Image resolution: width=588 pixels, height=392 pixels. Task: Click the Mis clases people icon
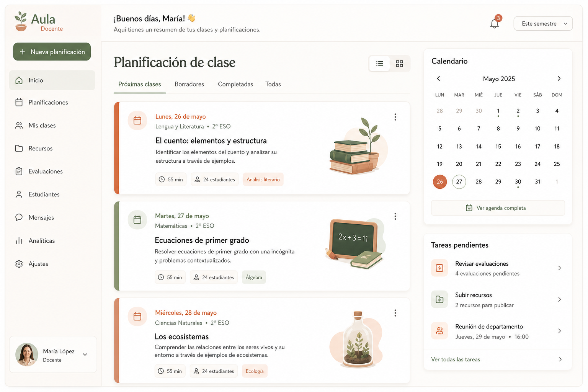19,126
